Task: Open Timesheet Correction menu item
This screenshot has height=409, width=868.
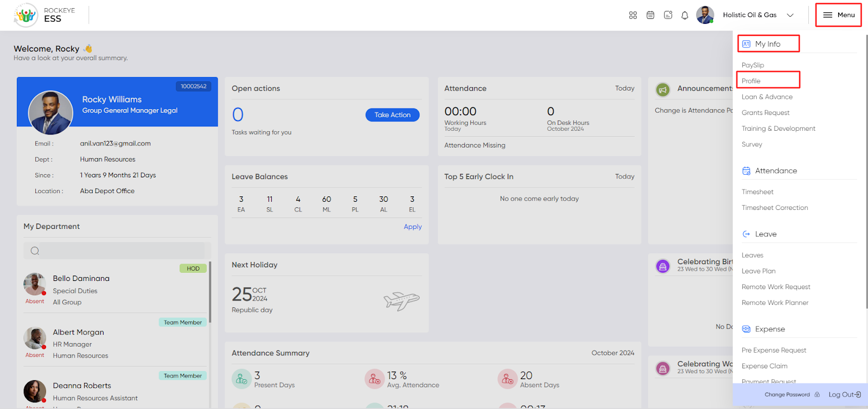Action: tap(775, 208)
